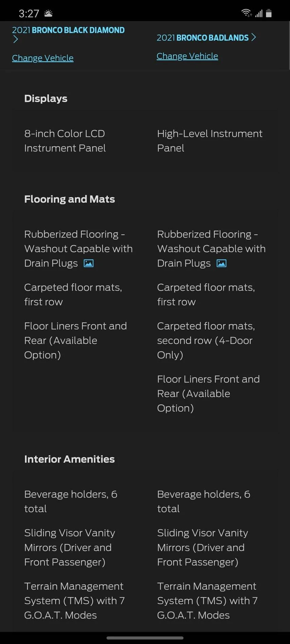Expand chevron under 2021 Bronco Black Diamond
Image resolution: width=290 pixels, height=644 pixels.
[15, 39]
